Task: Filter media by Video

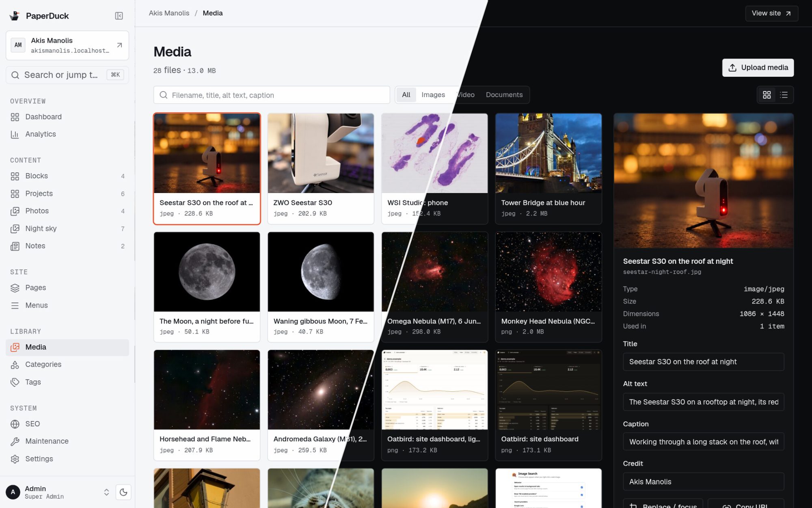Action: pos(465,95)
